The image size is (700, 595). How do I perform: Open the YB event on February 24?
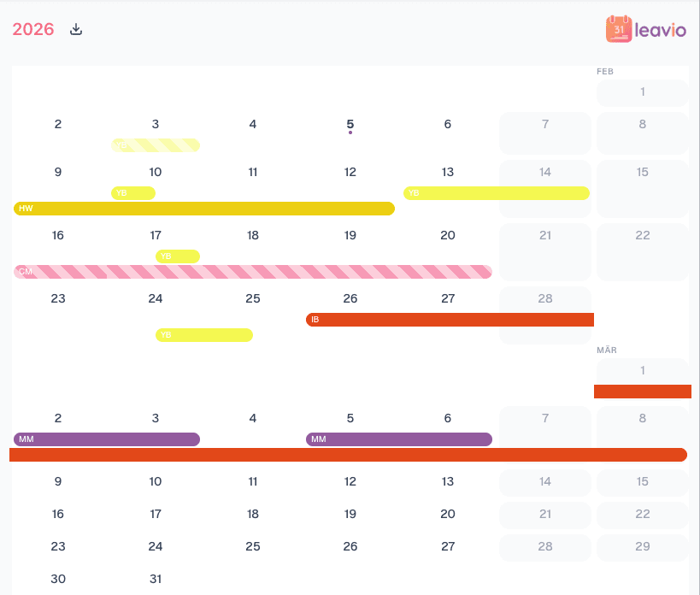coord(203,334)
